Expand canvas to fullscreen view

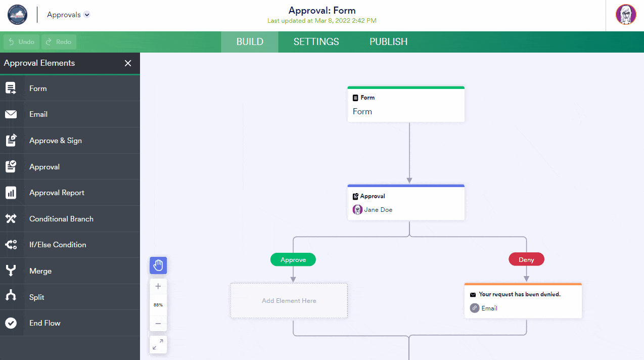(158, 345)
